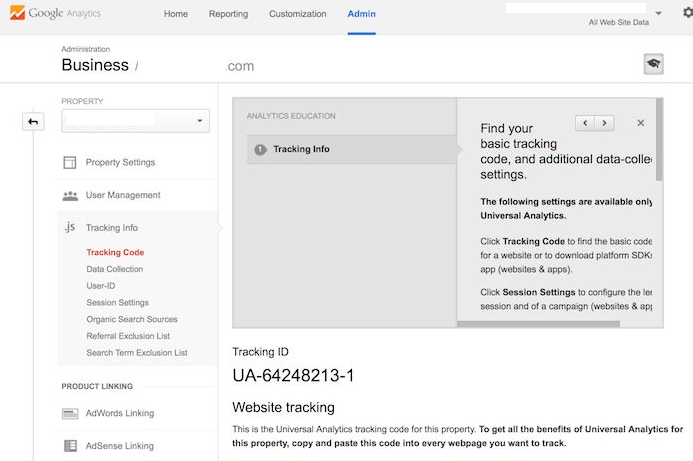Go to next education tip
Viewport: 693px width, 461px height.
604,123
